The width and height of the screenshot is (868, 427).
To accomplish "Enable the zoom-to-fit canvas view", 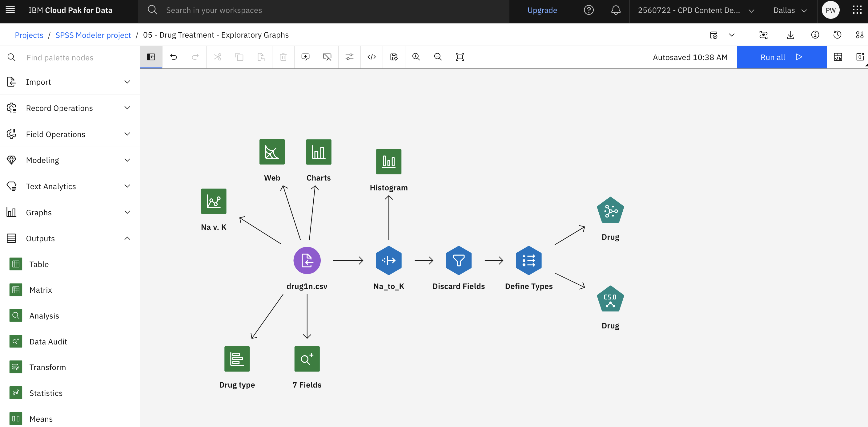I will [460, 56].
